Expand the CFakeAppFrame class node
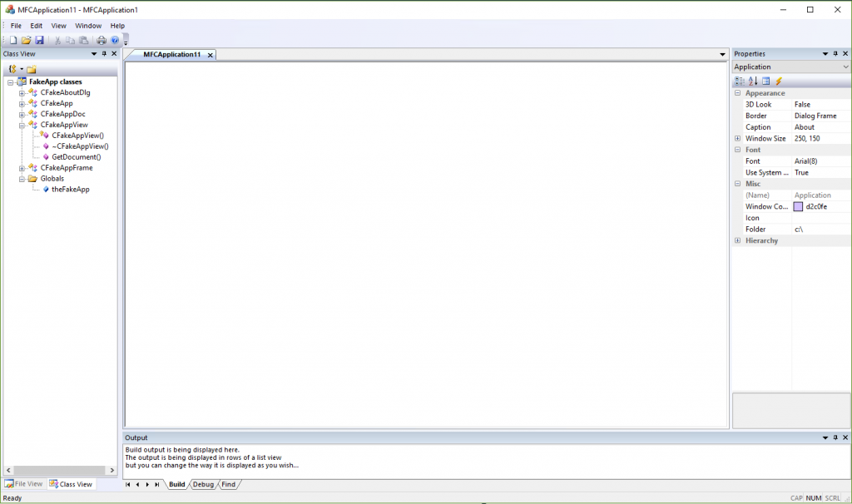The height and width of the screenshot is (504, 852). [x=22, y=168]
